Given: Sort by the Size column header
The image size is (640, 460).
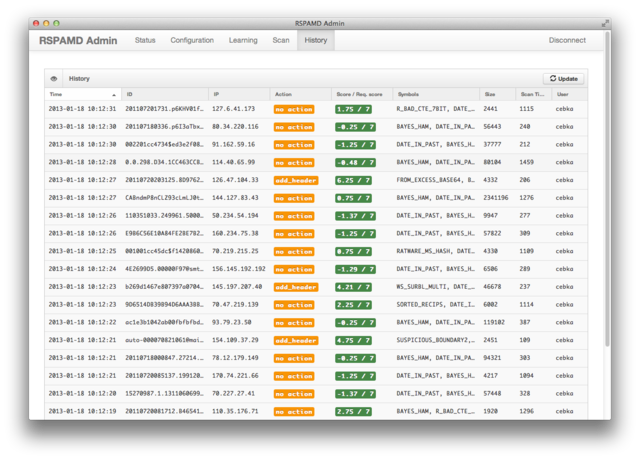Looking at the screenshot, I should [498, 94].
